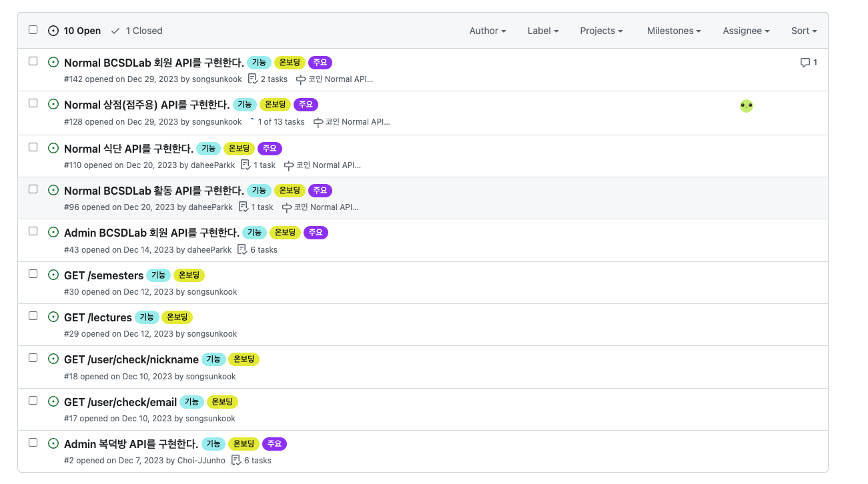
Task: Click the milestone icon on issue #96
Action: (x=287, y=207)
